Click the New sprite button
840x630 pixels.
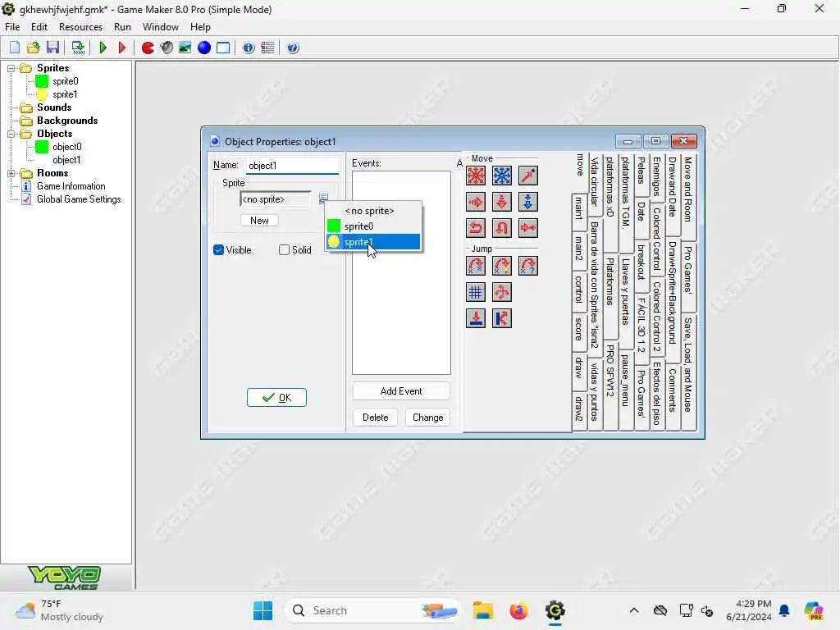(259, 220)
